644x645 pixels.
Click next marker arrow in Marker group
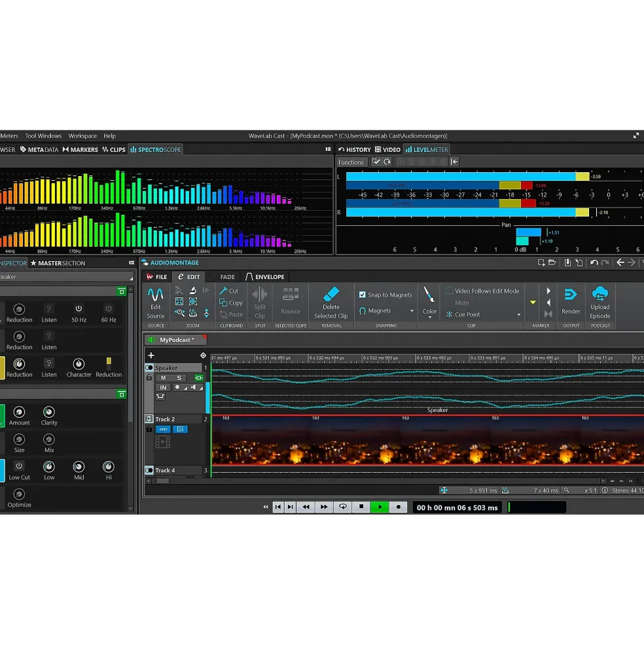click(x=548, y=291)
